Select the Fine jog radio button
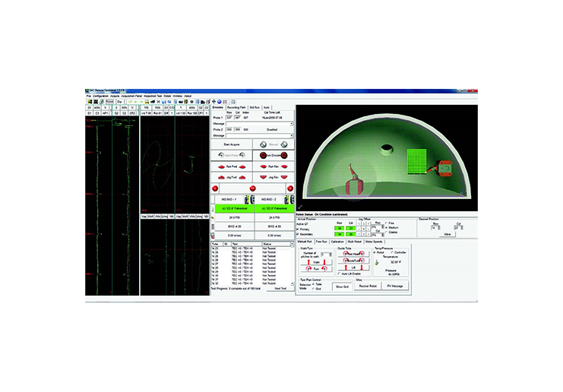 click(386, 223)
